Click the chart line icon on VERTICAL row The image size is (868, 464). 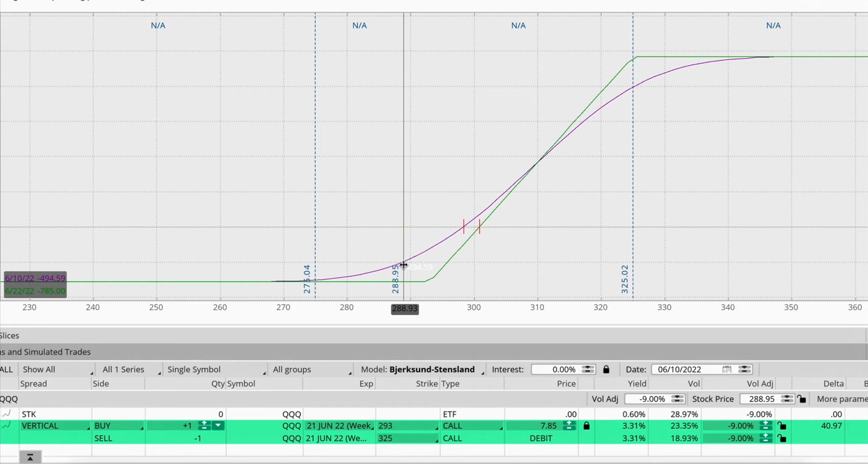pos(6,426)
